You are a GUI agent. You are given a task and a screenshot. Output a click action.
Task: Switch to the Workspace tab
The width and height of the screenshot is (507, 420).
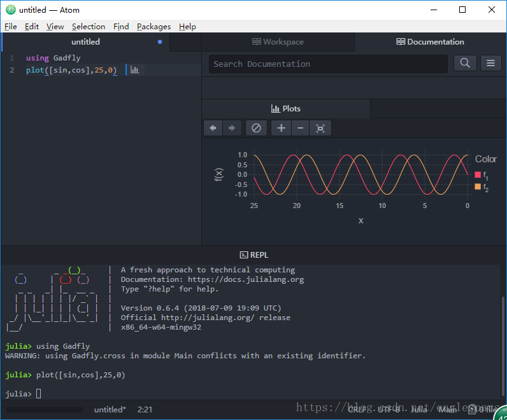tap(278, 42)
